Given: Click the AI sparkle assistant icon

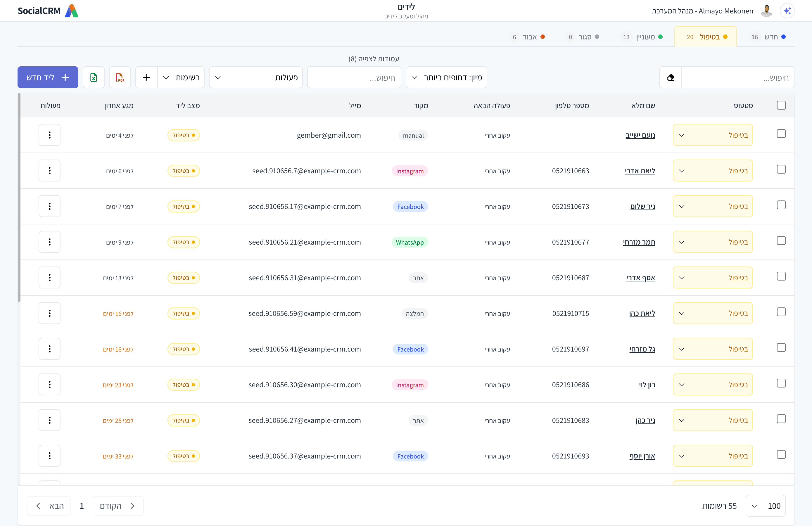Looking at the screenshot, I should pos(787,11).
